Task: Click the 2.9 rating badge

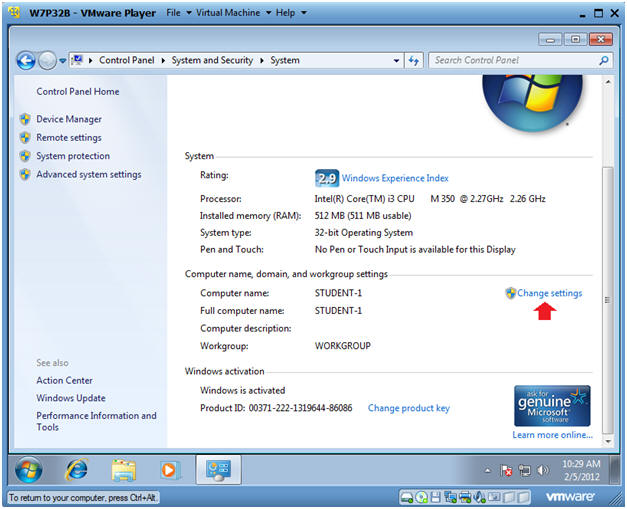Action: (x=327, y=178)
